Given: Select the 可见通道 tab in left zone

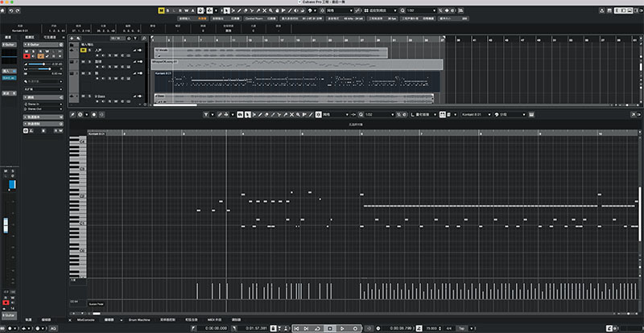Looking at the screenshot, I should tap(50, 37).
